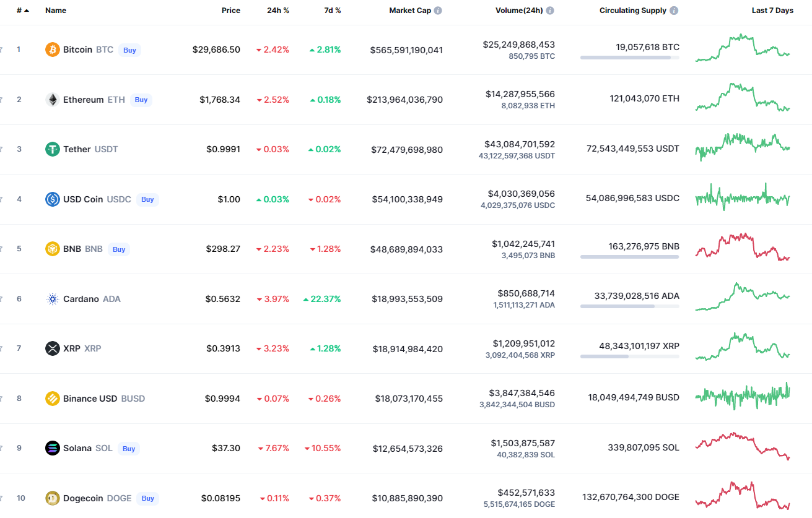Screen dimensions: 812x518
Task: Click Bitcoin price $29,686.50
Action: click(x=216, y=50)
